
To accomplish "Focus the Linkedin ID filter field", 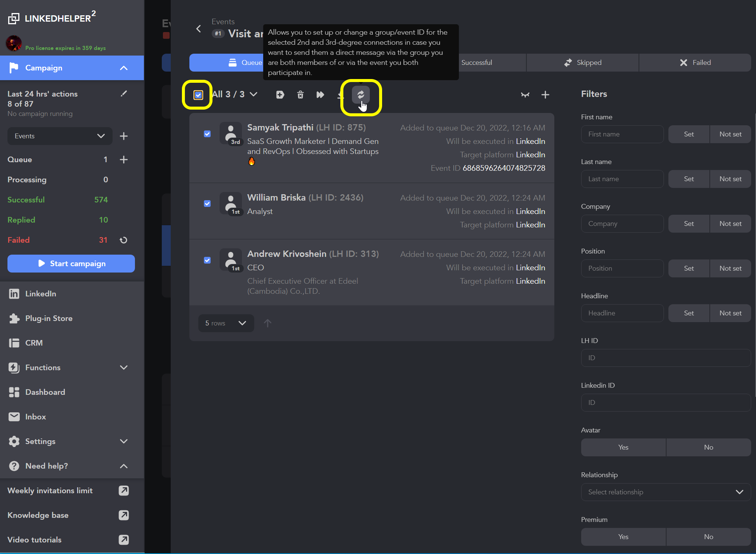I will click(666, 403).
